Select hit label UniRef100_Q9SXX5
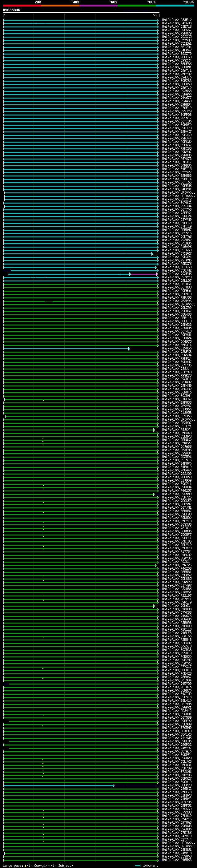The image size is (197, 868). [x=177, y=37]
